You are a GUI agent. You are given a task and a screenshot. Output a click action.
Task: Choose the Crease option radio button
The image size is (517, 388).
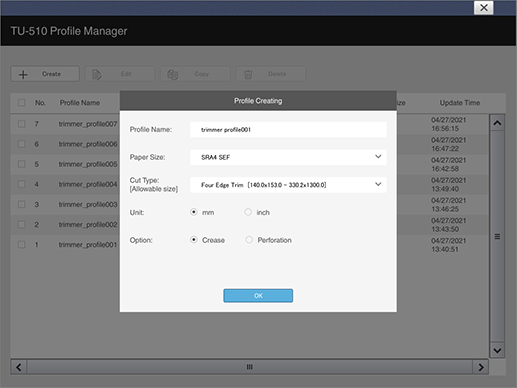coord(194,240)
